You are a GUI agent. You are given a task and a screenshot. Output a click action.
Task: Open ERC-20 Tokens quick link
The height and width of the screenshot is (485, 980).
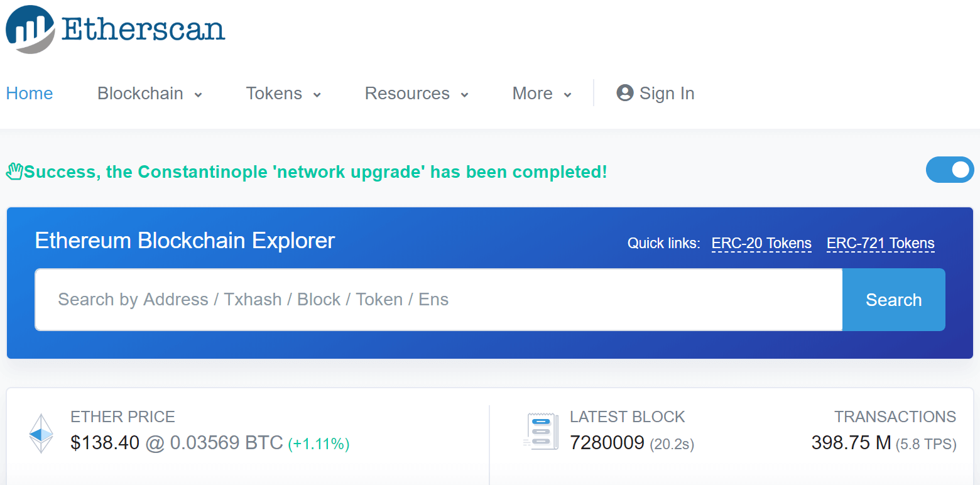click(x=761, y=243)
